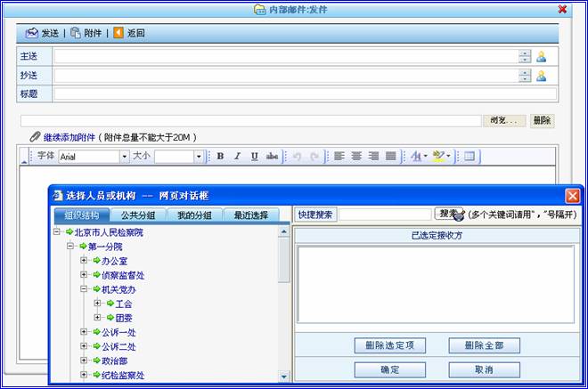
Task: Open the text highlight color picker
Action: click(440, 157)
